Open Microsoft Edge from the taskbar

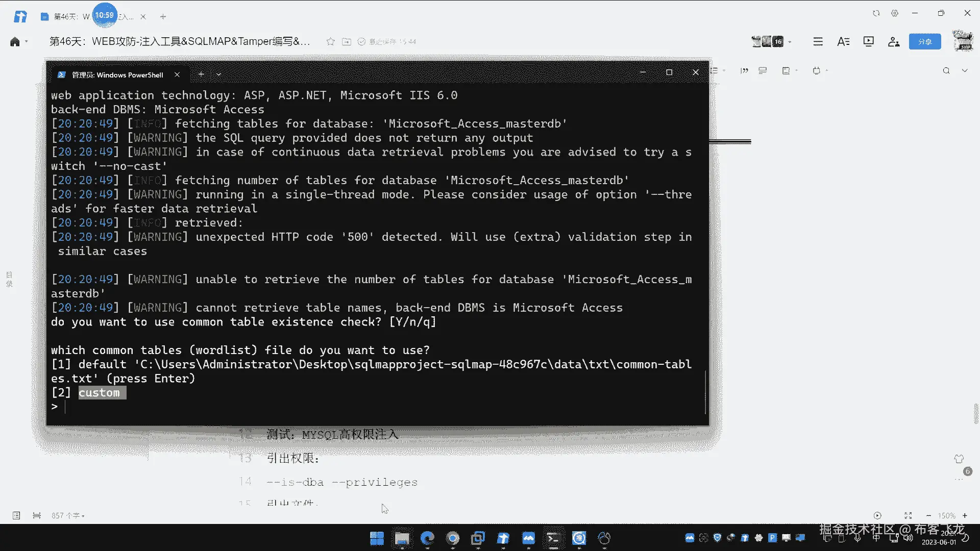(427, 538)
